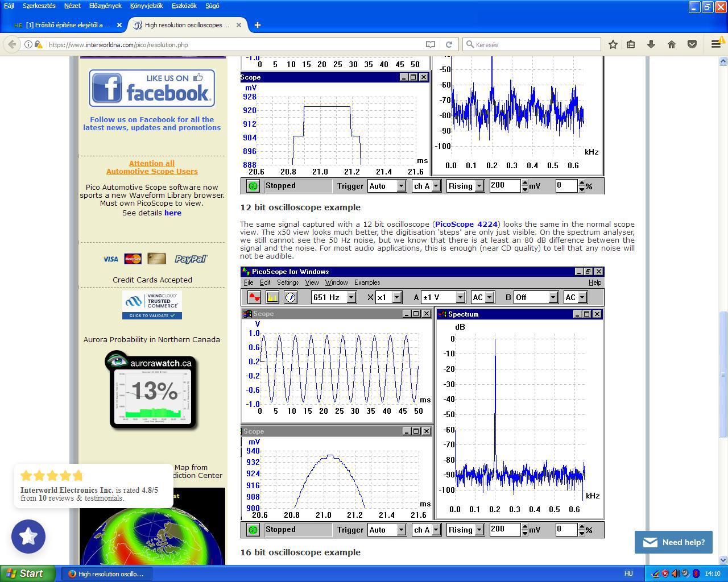Click the lock icon beside the URL
728x582 pixels.
click(38, 44)
